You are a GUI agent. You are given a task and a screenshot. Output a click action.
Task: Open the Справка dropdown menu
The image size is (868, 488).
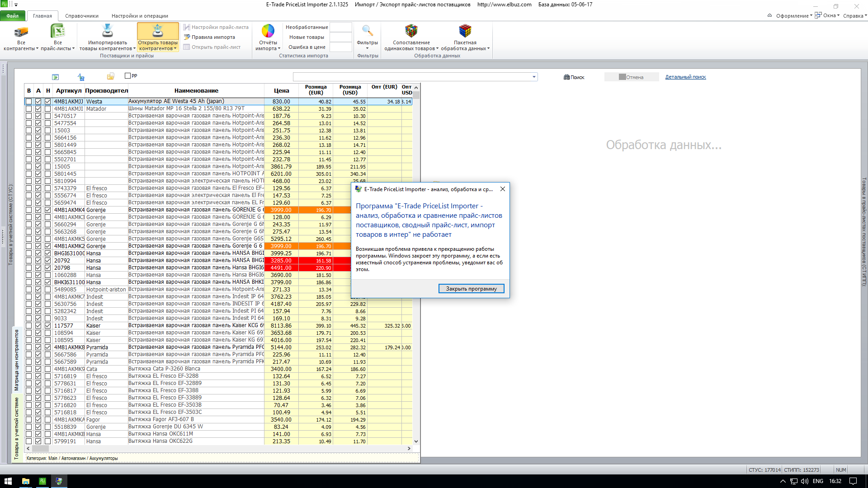point(855,16)
